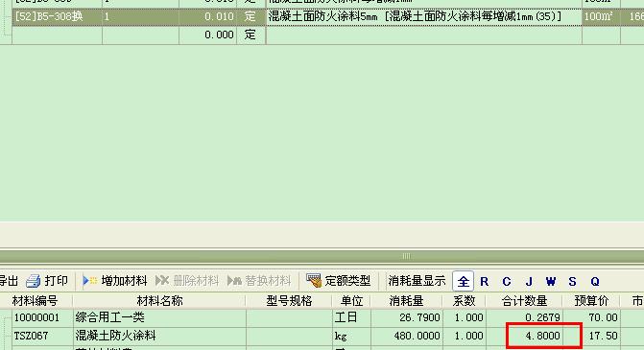Select the J consumption filter
This screenshot has height=350, width=644.
point(529,282)
